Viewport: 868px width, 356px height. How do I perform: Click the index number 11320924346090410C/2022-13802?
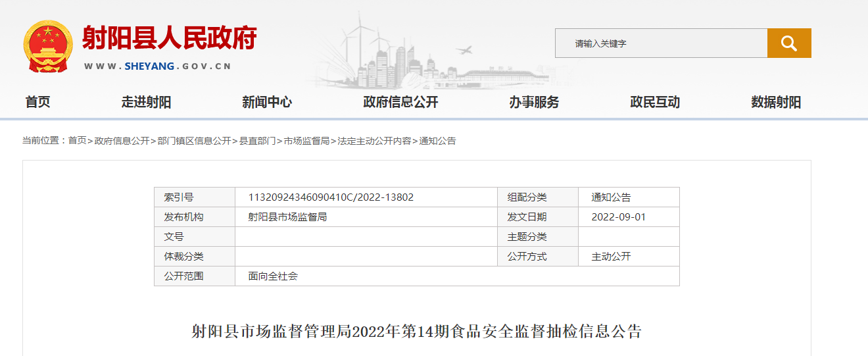click(331, 197)
